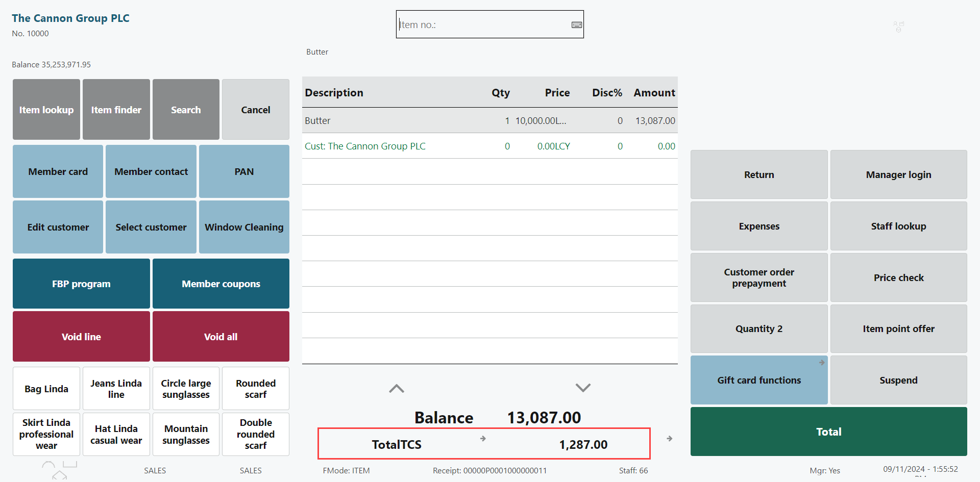This screenshot has height=482, width=980.
Task: Click the arrow icon beside TotalTCS label
Action: pyautogui.click(x=483, y=439)
